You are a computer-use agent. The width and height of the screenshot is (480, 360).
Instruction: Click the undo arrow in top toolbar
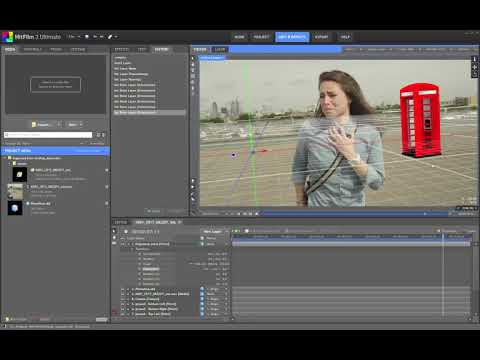[x=95, y=37]
